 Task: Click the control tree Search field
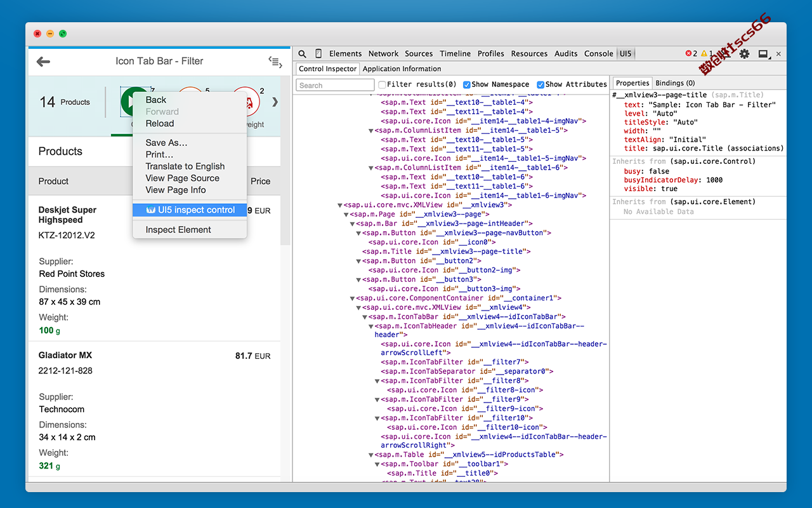click(x=335, y=85)
